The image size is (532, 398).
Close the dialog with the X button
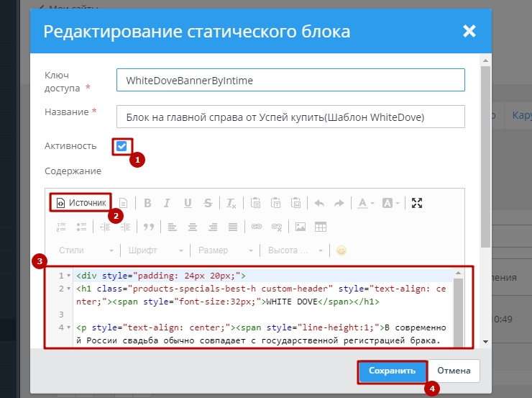tap(469, 31)
